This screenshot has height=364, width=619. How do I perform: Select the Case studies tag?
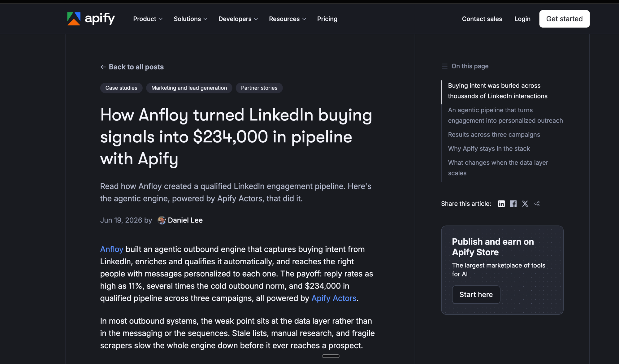click(121, 88)
